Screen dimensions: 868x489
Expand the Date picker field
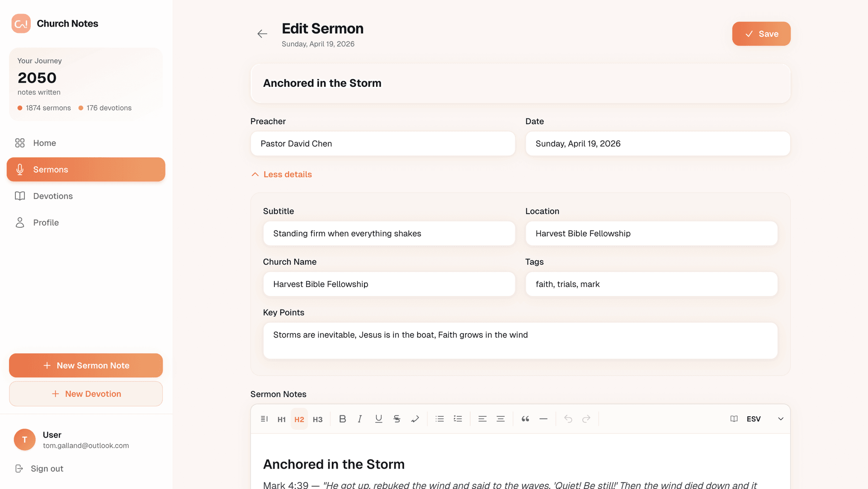pyautogui.click(x=657, y=144)
